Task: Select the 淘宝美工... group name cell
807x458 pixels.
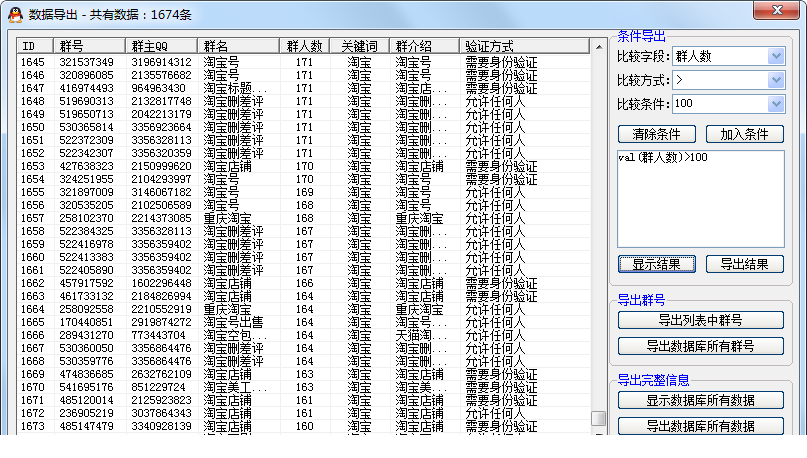Action: point(235,387)
